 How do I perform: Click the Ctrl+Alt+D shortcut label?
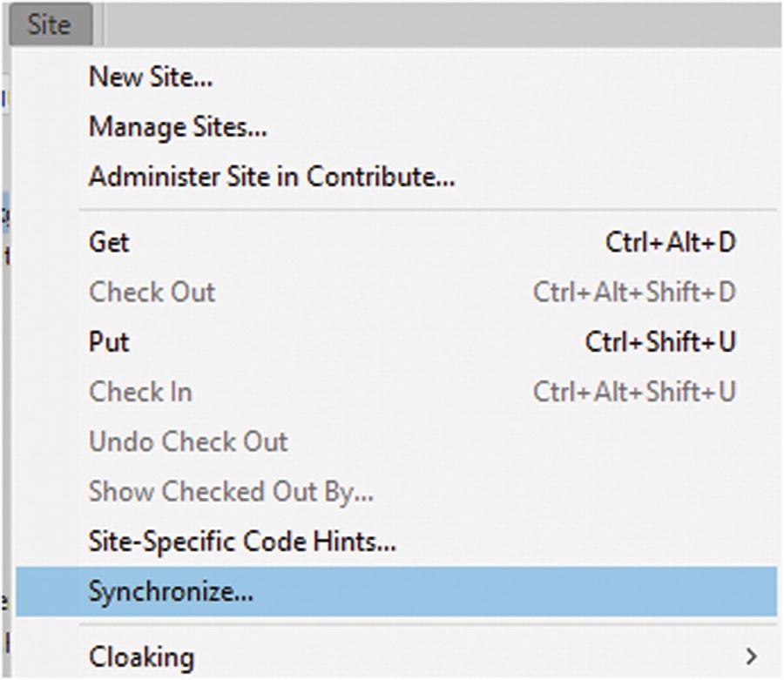pyautogui.click(x=670, y=242)
